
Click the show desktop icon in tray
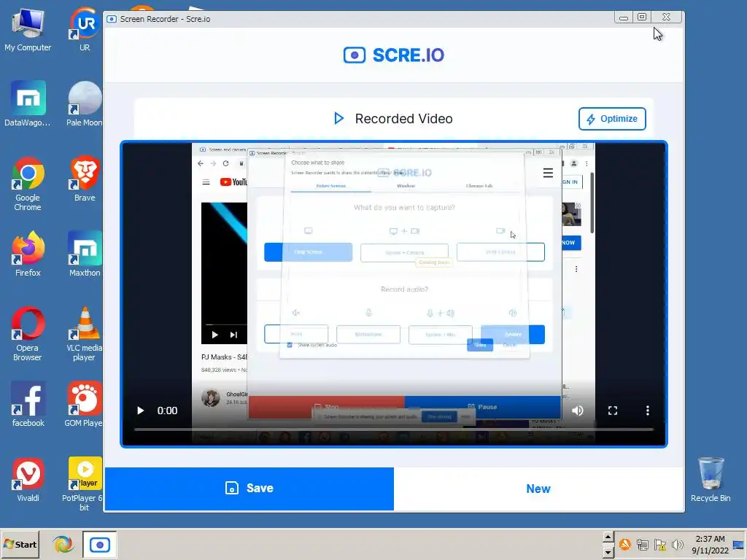tap(738, 545)
